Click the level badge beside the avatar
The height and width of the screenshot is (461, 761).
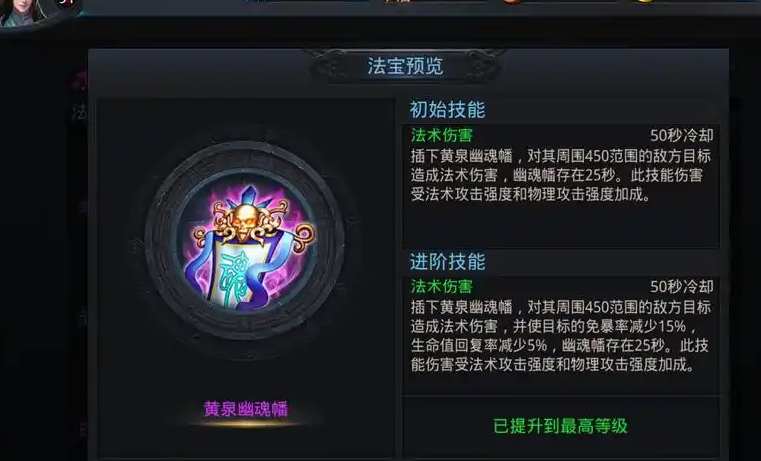[x=67, y=4]
